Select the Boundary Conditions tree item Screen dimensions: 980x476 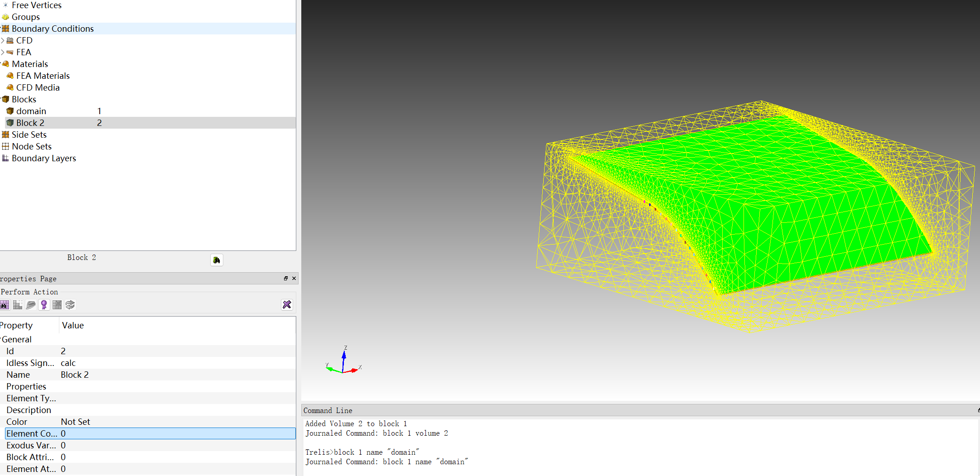pyautogui.click(x=53, y=29)
